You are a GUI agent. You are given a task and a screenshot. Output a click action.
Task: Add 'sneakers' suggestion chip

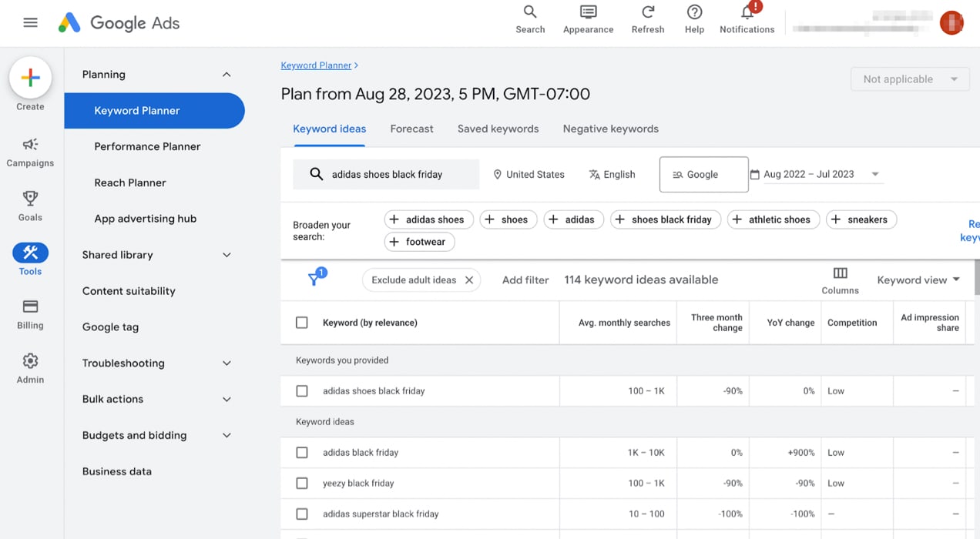pyautogui.click(x=861, y=219)
